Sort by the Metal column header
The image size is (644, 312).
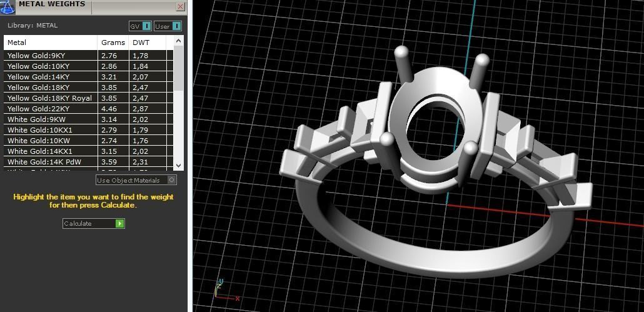(51, 43)
